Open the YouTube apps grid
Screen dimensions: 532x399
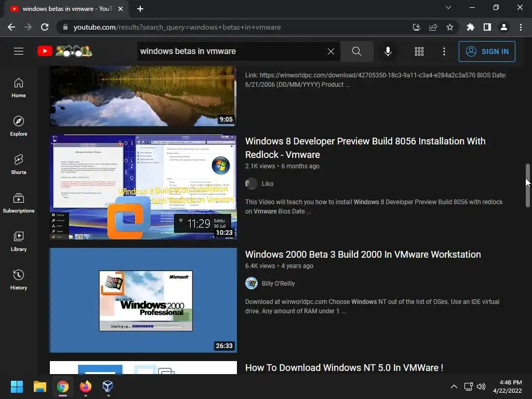(419, 51)
